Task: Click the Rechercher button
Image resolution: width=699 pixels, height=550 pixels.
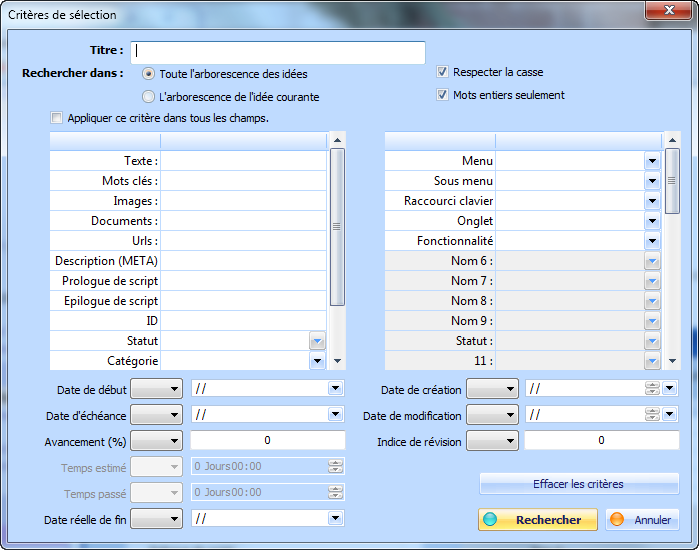Action: (538, 520)
